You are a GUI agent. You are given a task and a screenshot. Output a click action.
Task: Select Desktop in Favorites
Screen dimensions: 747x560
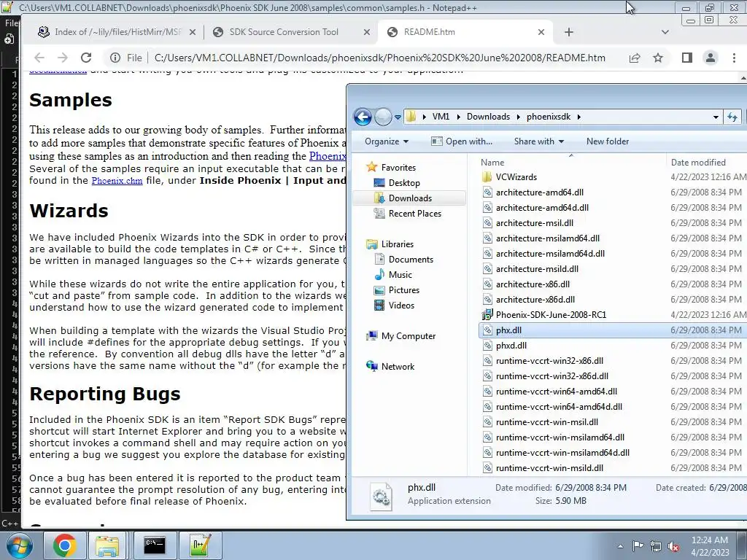pyautogui.click(x=404, y=183)
